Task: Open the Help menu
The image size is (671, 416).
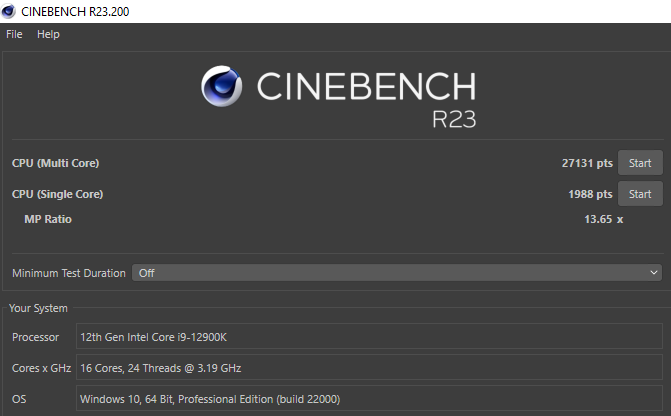Action: (48, 34)
